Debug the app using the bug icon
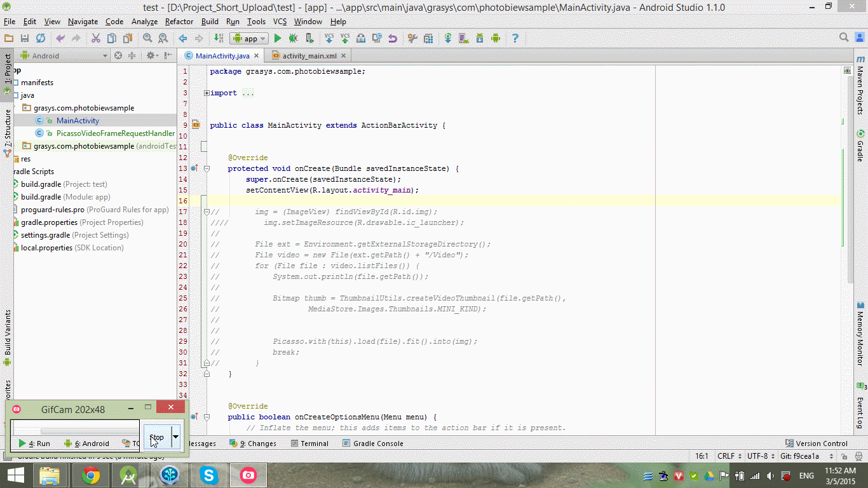This screenshot has height=488, width=868. 292,38
